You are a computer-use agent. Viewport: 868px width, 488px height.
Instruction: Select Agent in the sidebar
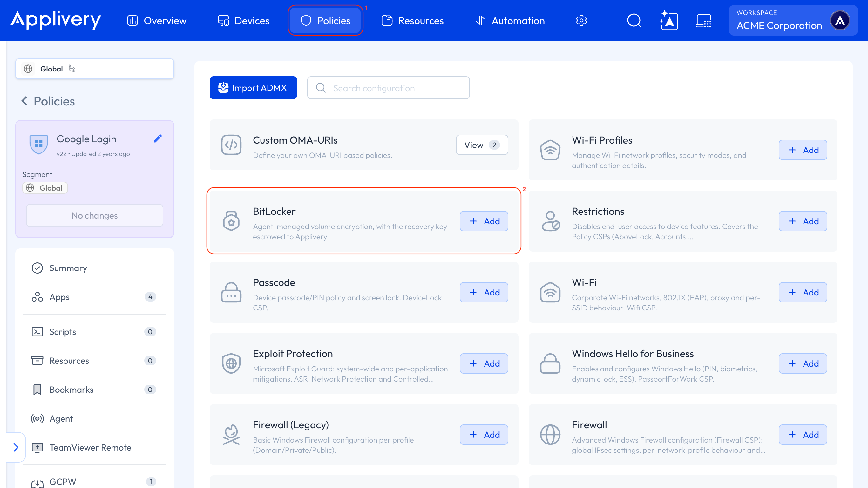click(x=95, y=418)
